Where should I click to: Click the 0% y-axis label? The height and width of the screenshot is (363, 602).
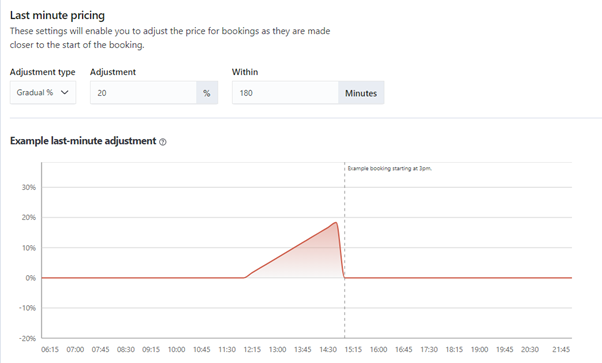click(x=31, y=278)
